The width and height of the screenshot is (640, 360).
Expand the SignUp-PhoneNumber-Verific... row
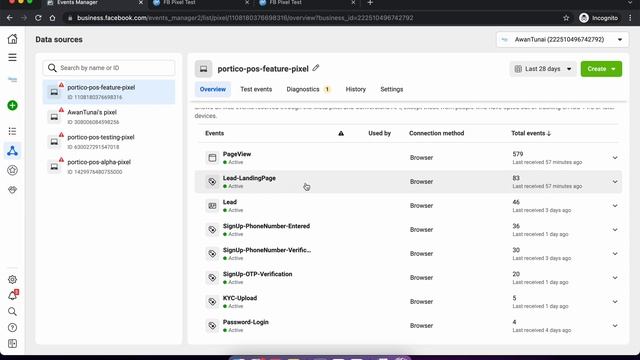[615, 254]
